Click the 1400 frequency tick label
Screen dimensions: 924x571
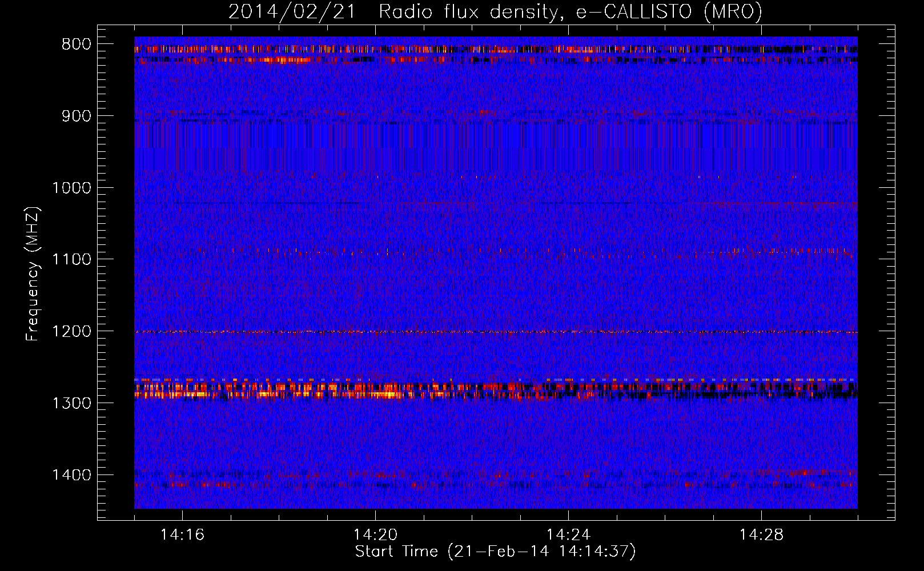coord(71,475)
